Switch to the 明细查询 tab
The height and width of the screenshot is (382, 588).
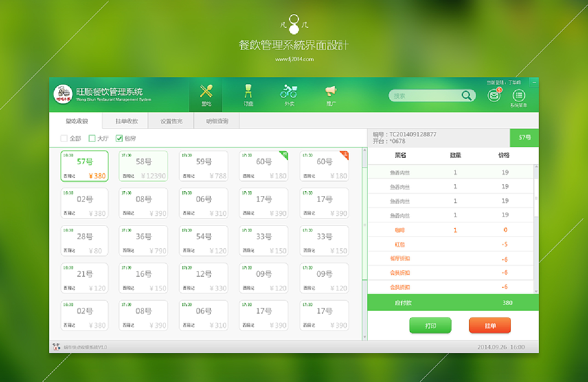pos(217,121)
